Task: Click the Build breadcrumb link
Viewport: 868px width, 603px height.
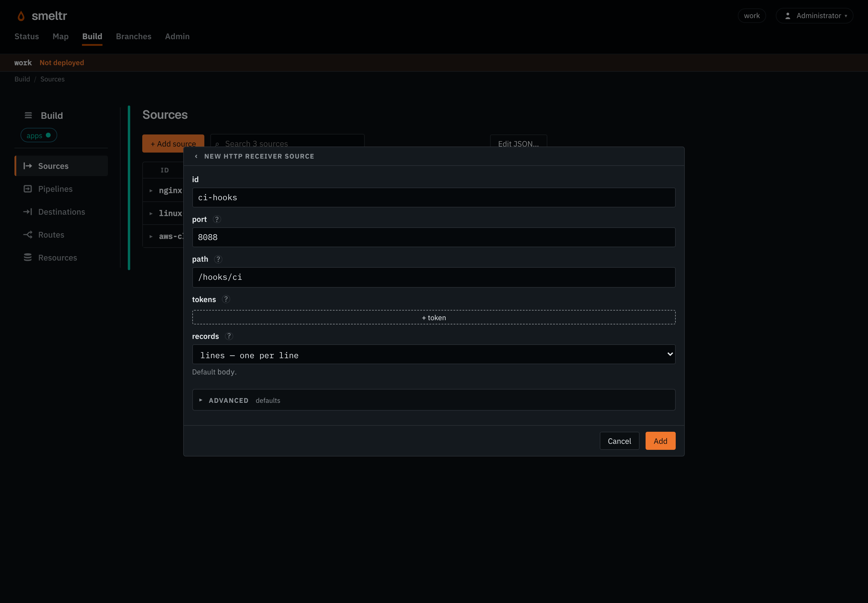Action: [22, 79]
